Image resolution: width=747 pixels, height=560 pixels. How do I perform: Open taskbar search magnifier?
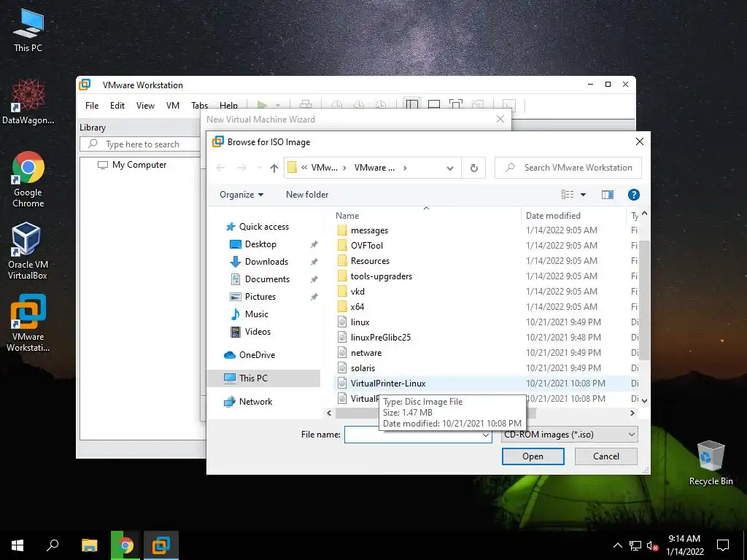click(53, 545)
